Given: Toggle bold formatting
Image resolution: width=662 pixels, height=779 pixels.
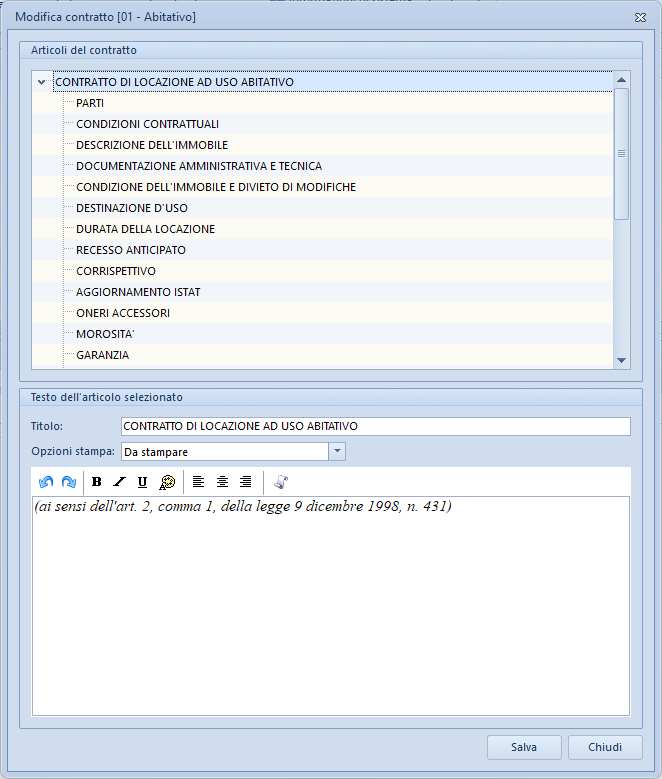Looking at the screenshot, I should (96, 481).
